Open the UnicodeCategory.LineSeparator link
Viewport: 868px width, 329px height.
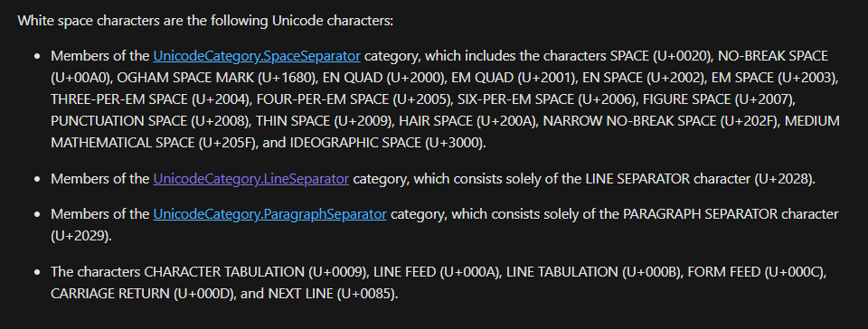[250, 179]
